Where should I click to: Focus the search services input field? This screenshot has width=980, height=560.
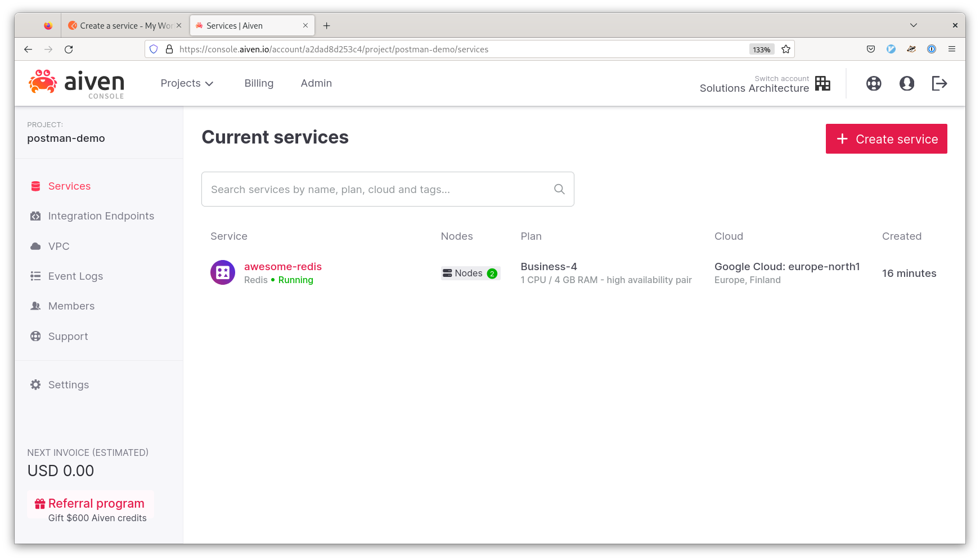[x=388, y=189]
